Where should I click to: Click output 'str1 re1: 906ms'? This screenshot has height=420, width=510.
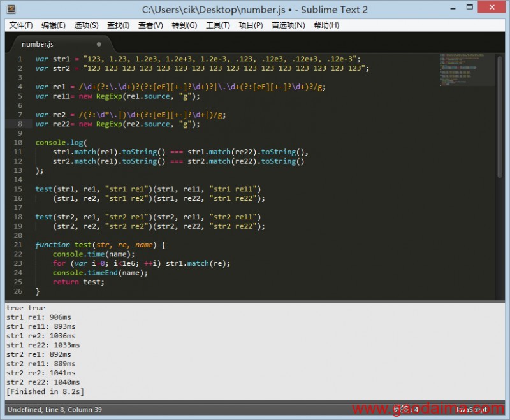click(x=39, y=317)
